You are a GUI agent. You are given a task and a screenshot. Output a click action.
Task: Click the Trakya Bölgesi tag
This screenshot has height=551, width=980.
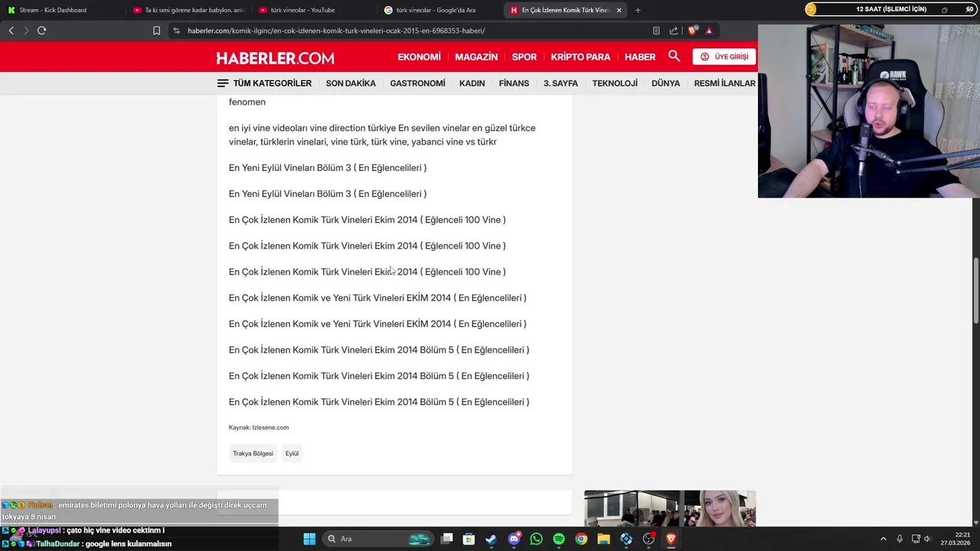pos(253,453)
